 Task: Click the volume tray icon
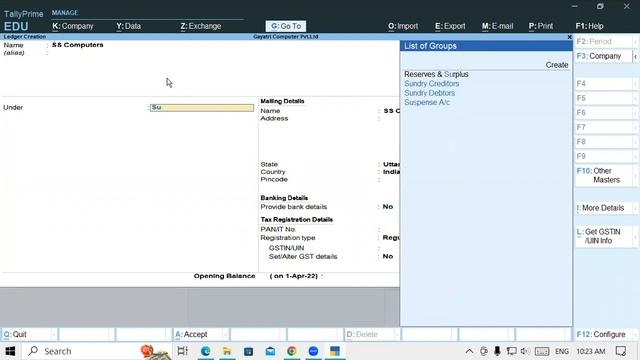[x=525, y=351]
